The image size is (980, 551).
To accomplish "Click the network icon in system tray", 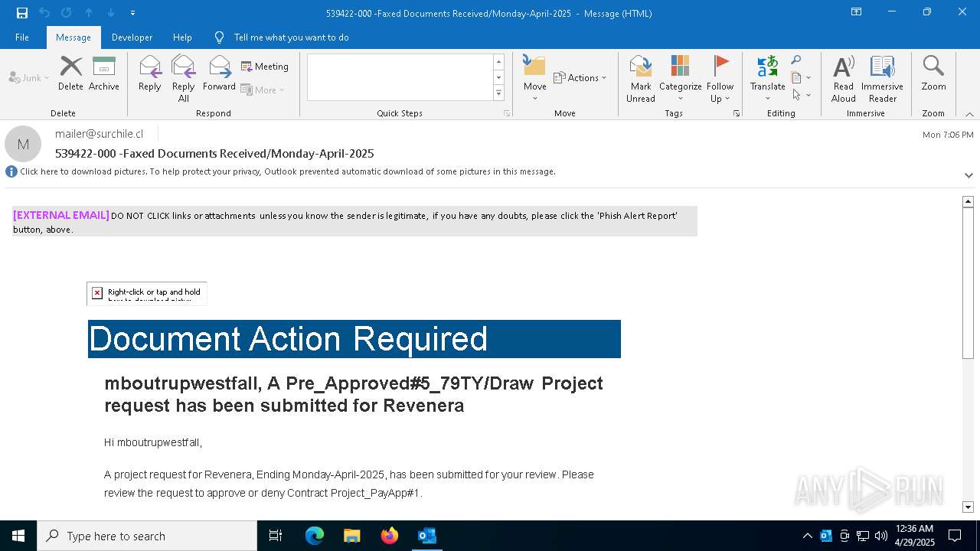I will click(863, 536).
